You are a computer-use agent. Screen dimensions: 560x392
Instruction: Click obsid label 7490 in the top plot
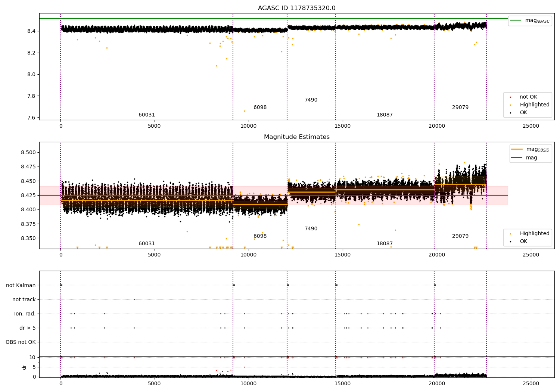pos(311,100)
